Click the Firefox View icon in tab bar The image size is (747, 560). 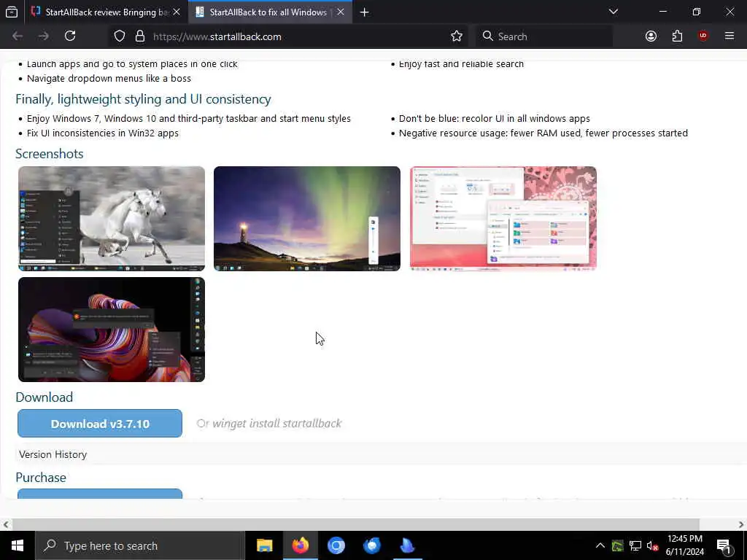12,12
